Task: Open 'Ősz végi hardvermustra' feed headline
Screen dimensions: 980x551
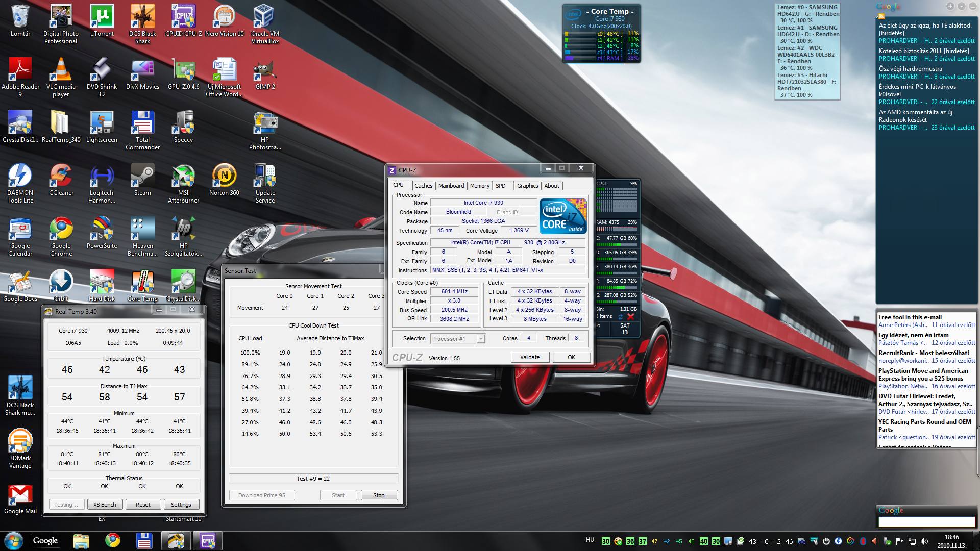Action: [910, 69]
